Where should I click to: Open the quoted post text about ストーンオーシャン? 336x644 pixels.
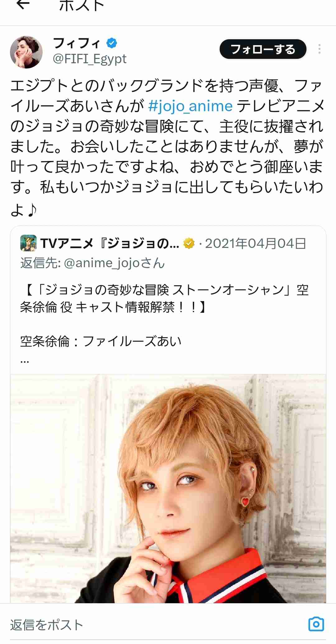click(164, 299)
